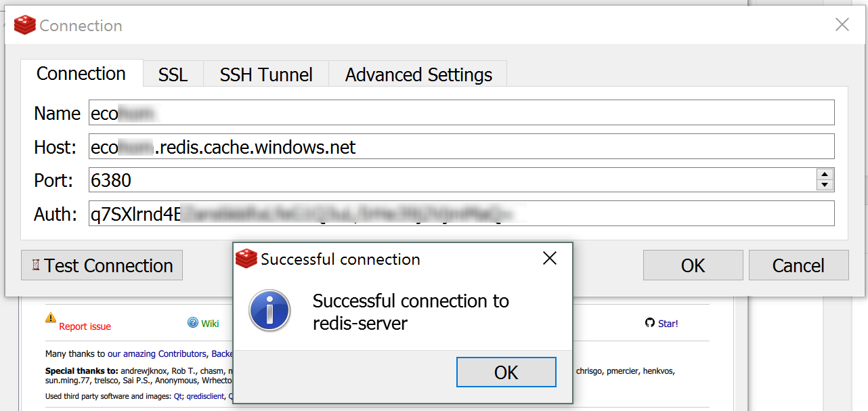Open the SSH Tunnel tab
868x411 pixels.
(x=265, y=74)
